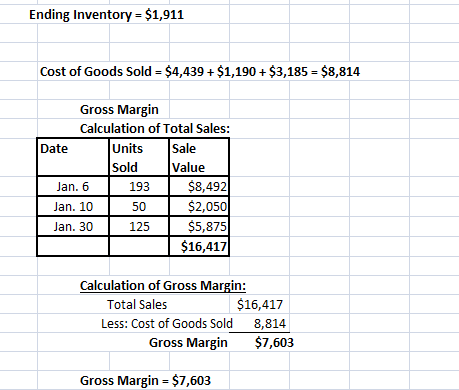The height and width of the screenshot is (390, 459).
Task: Click the 'Jan. 10' date cell
Action: point(73,206)
